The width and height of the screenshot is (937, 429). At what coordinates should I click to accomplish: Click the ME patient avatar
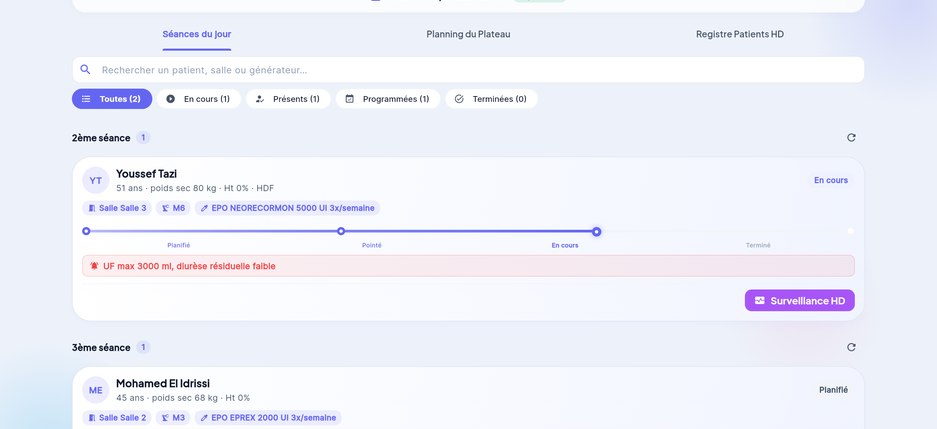click(96, 390)
